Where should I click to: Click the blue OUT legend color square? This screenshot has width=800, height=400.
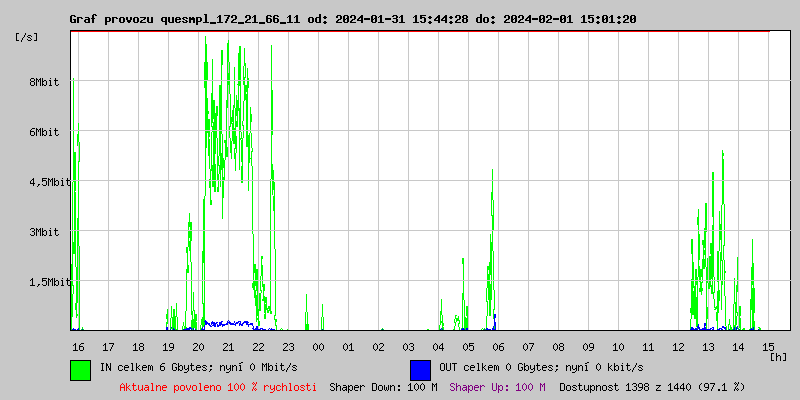420,369
